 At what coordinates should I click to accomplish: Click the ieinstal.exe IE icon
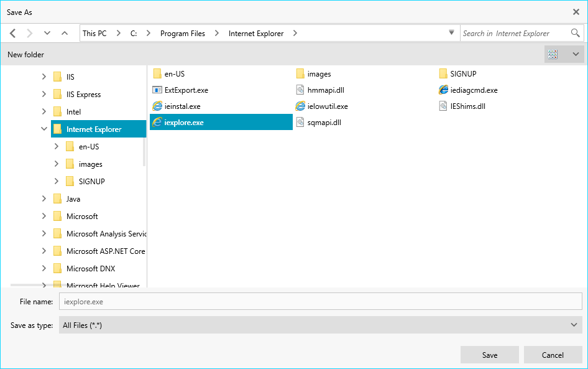click(157, 106)
